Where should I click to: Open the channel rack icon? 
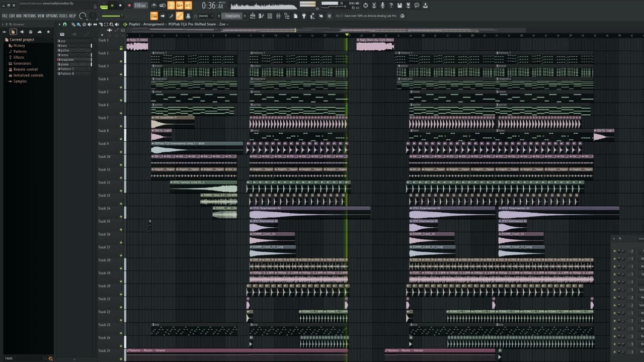(270, 16)
